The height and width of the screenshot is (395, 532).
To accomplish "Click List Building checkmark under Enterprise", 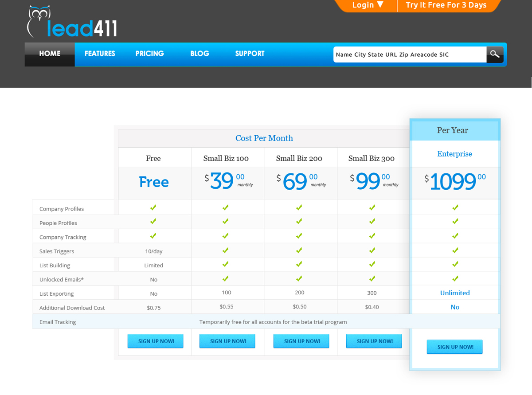I will pyautogui.click(x=455, y=264).
